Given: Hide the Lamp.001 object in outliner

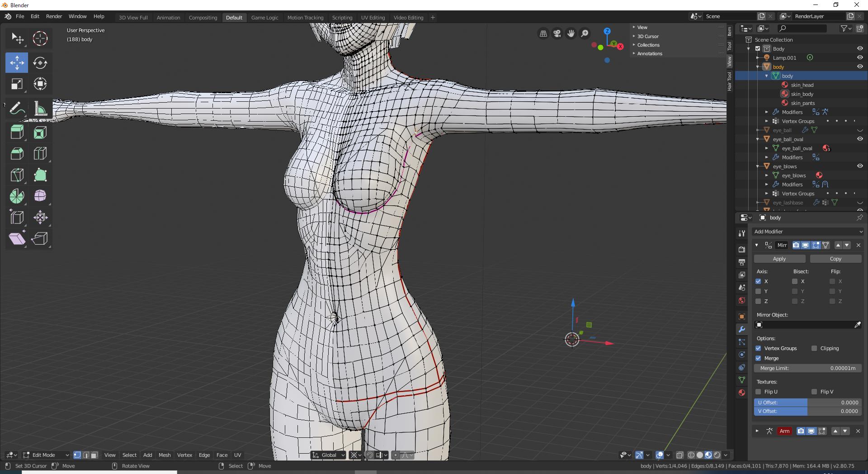Looking at the screenshot, I should (x=860, y=57).
